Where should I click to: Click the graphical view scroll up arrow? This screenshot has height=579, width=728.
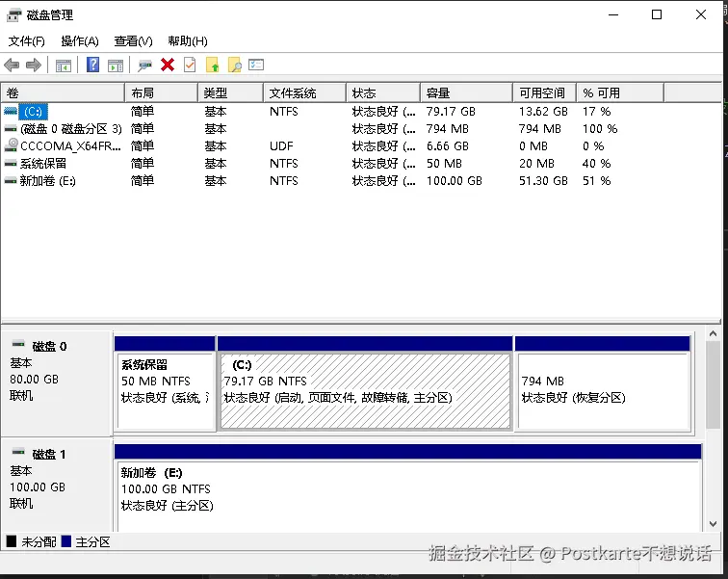(714, 334)
